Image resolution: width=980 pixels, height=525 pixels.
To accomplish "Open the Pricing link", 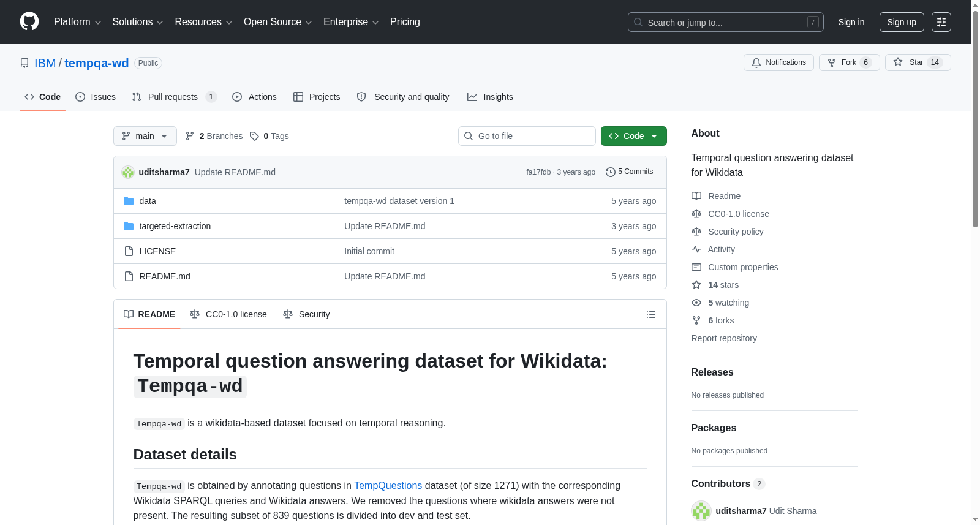I will [x=405, y=22].
